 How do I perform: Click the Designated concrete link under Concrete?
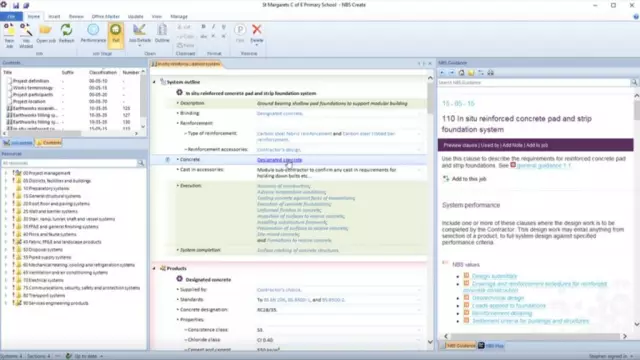[280, 160]
